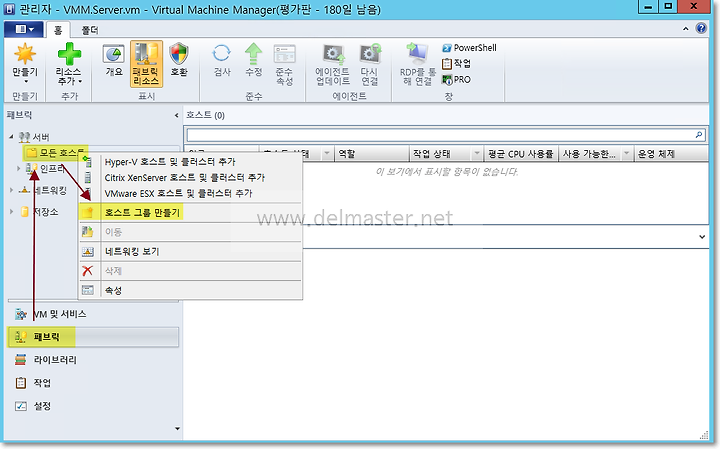Image resolution: width=720 pixels, height=449 pixels.
Task: Open the 작업 workspace in navigation
Action: pos(93,383)
